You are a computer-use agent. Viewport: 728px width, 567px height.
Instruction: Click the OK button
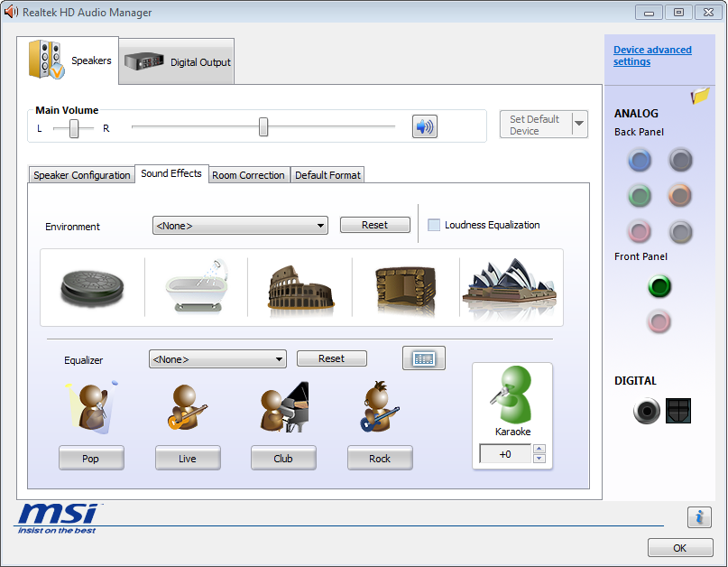click(x=680, y=548)
